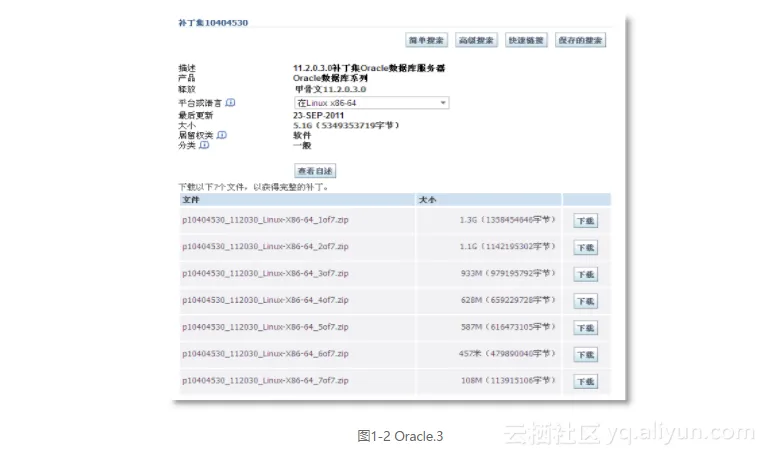
Task: Click the info icon next to 居留权类
Action: [222, 135]
